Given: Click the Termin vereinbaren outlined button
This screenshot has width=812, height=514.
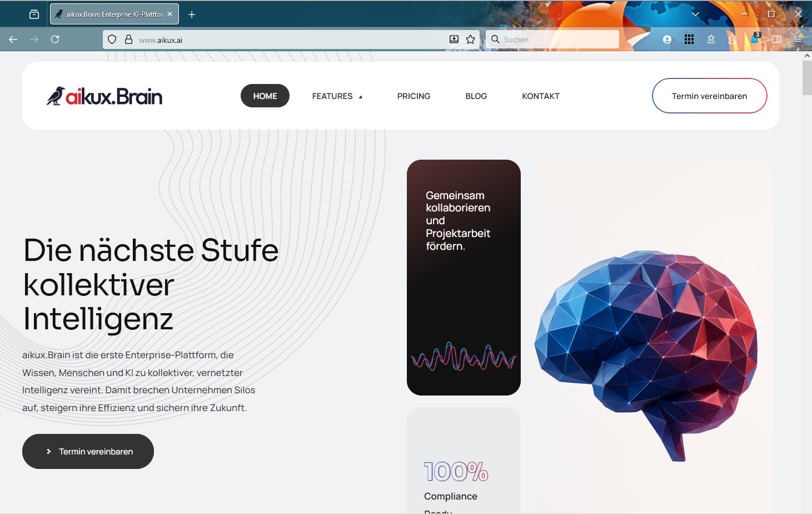Looking at the screenshot, I should click(709, 96).
